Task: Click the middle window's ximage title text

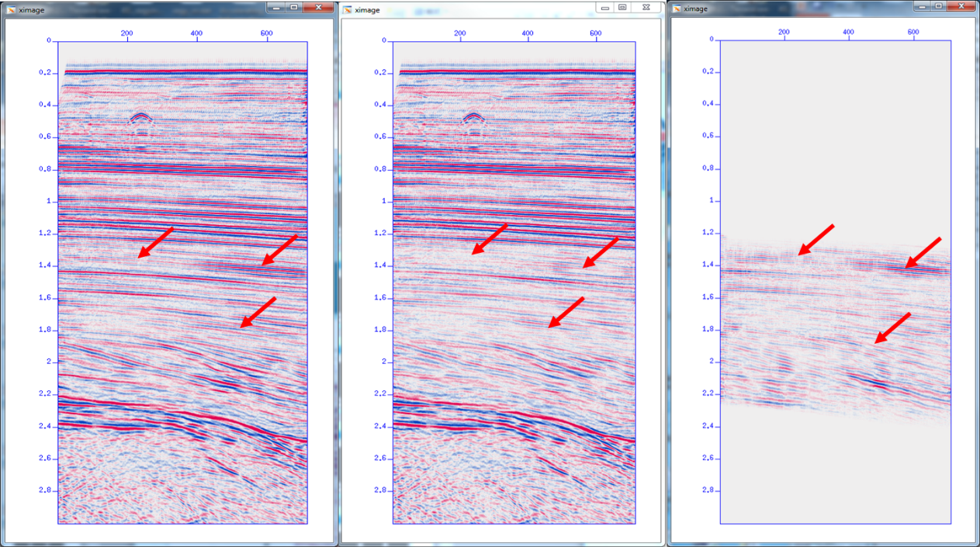Action: 368,10
